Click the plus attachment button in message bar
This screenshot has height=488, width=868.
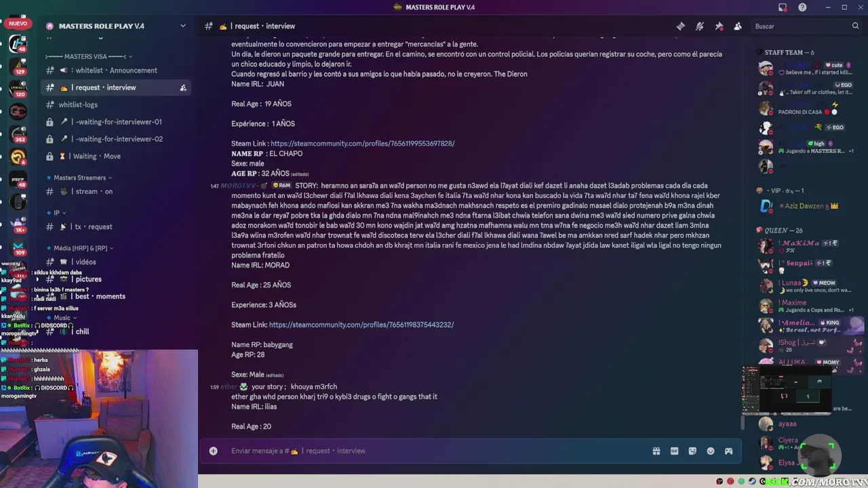[214, 451]
